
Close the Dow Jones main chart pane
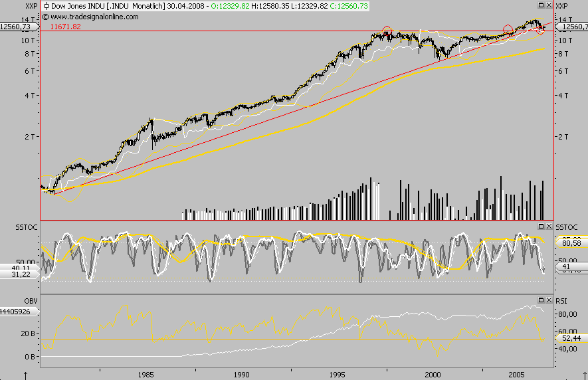549,5
